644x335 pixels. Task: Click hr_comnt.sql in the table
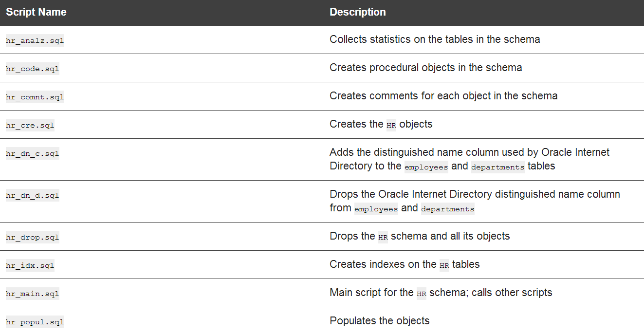click(35, 97)
